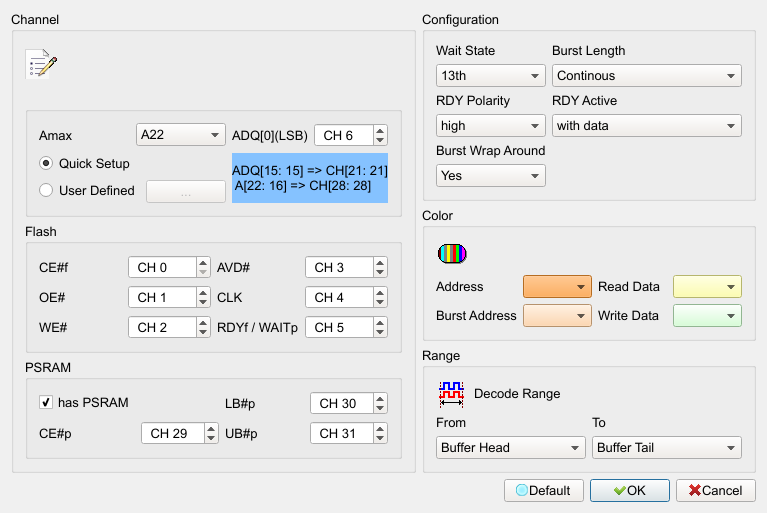
Task: Open the Burst Wrap Around Yes dropdown
Action: 491,176
